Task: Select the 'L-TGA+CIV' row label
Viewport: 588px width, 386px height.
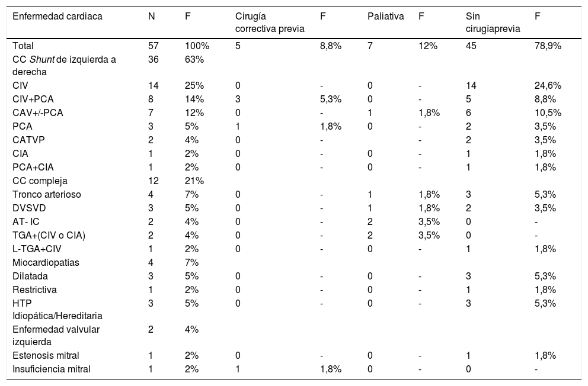Action: tap(37, 248)
